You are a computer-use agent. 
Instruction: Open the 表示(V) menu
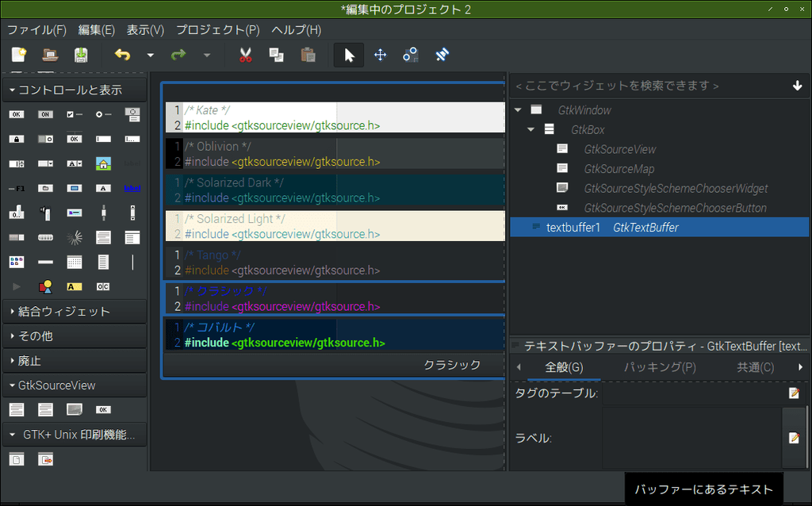pyautogui.click(x=146, y=30)
